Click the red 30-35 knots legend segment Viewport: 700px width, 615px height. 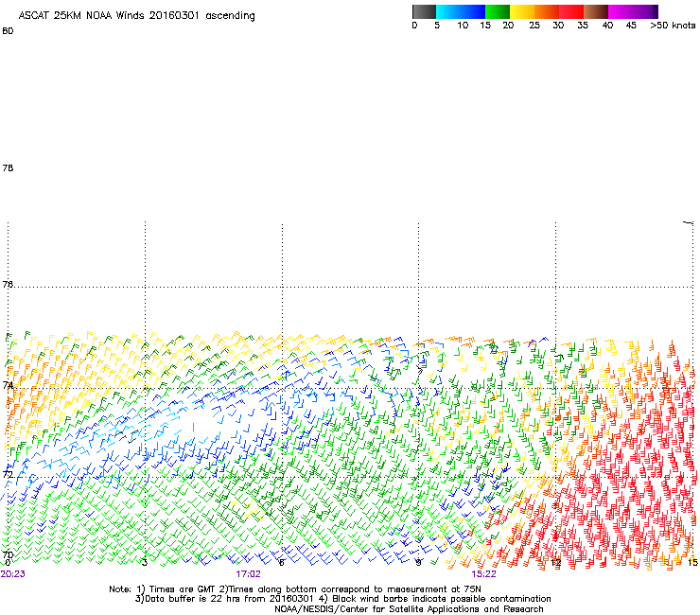(x=571, y=11)
